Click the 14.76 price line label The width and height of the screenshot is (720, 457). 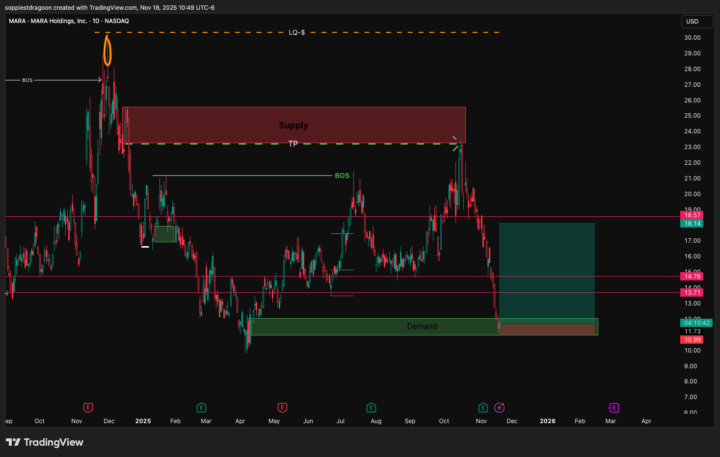click(692, 276)
